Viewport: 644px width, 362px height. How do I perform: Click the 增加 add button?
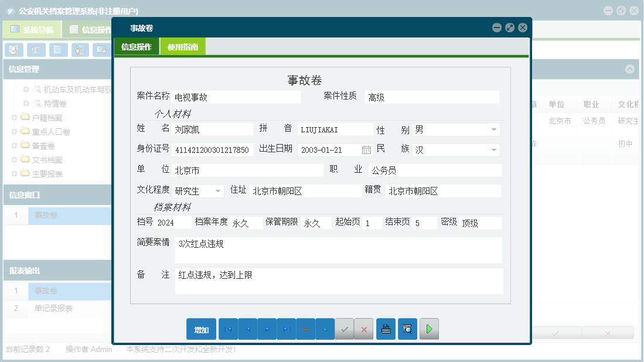pos(201,329)
